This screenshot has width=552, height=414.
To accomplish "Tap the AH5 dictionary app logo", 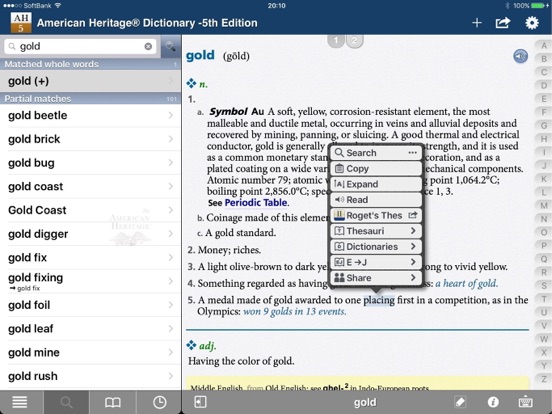I will point(21,23).
